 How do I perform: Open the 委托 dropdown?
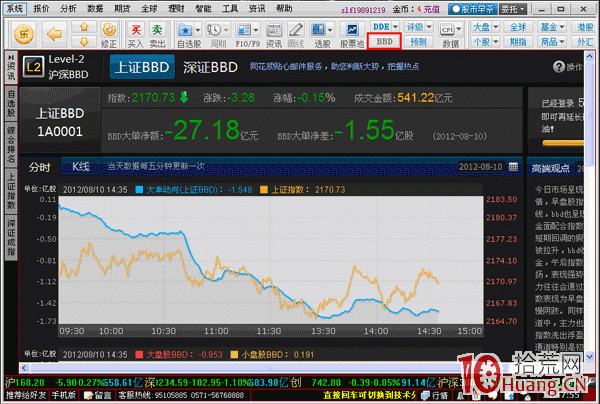click(x=513, y=9)
